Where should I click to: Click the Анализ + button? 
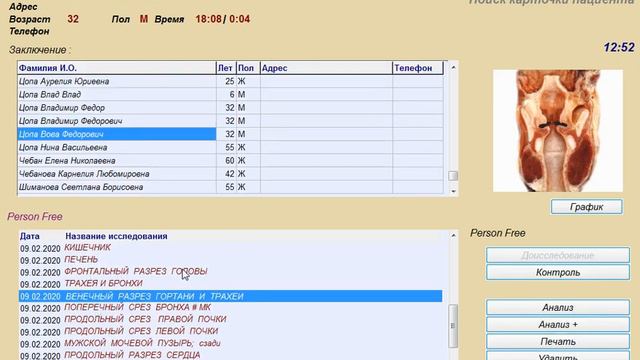pyautogui.click(x=558, y=324)
